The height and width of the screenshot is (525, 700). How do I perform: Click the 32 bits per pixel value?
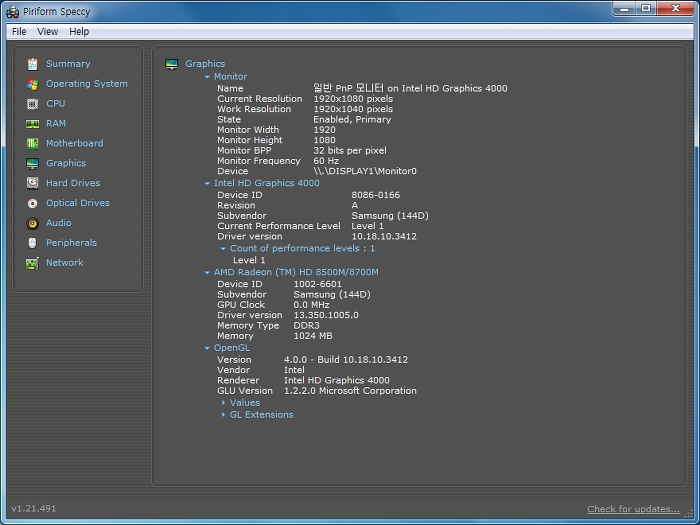click(350, 150)
